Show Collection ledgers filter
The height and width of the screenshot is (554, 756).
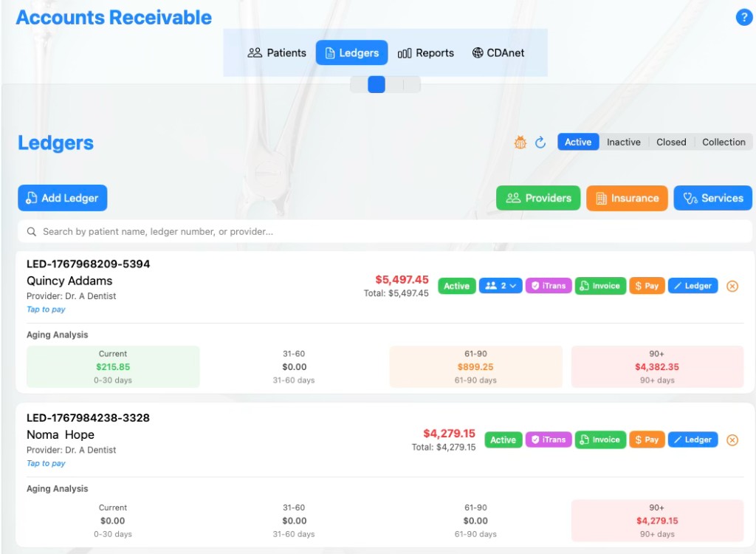(724, 142)
